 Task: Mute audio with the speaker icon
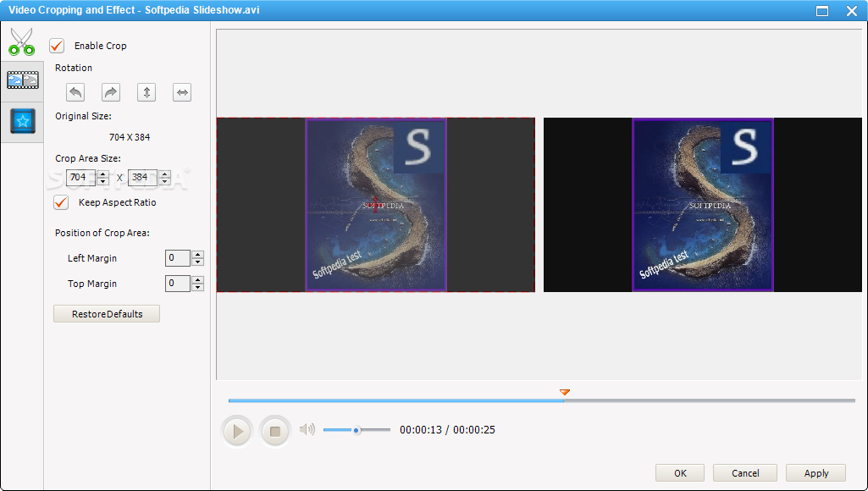[307, 429]
